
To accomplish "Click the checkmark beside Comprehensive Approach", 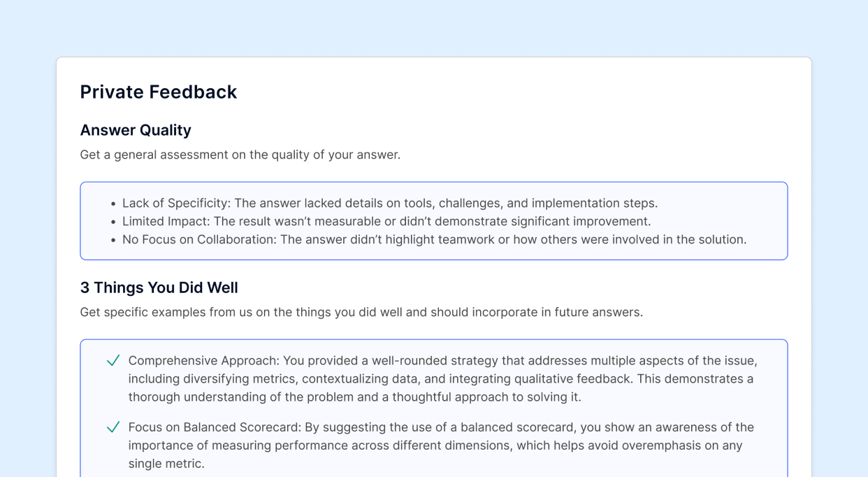I will pos(113,361).
